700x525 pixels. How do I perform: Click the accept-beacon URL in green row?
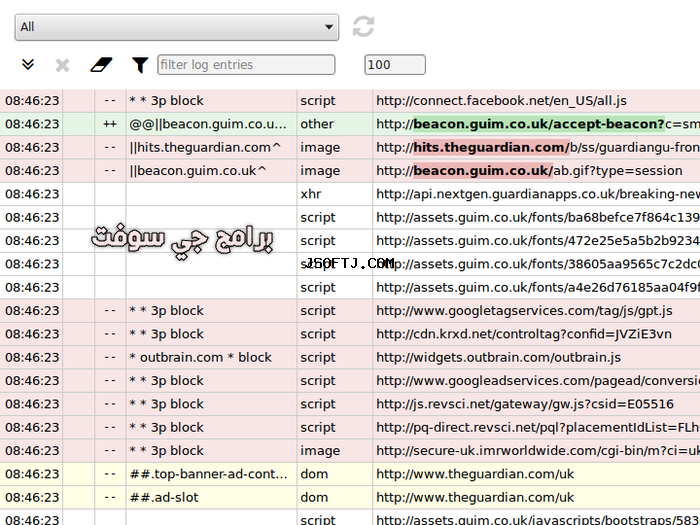pos(538,124)
